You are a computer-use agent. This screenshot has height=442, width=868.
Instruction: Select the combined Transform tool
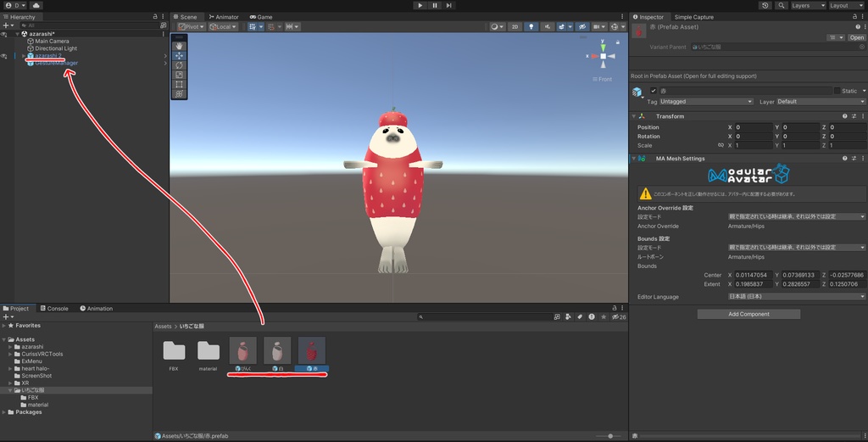[x=179, y=93]
